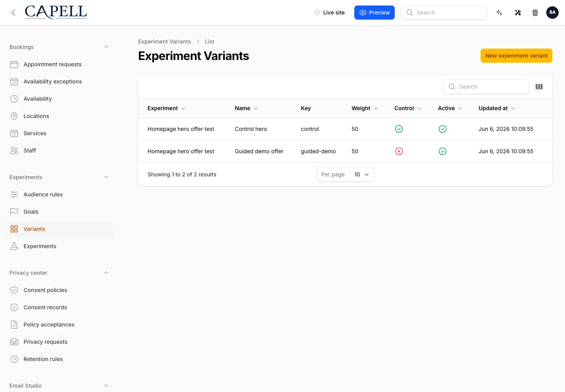Open the sparkles AI assistant icon

pos(499,13)
